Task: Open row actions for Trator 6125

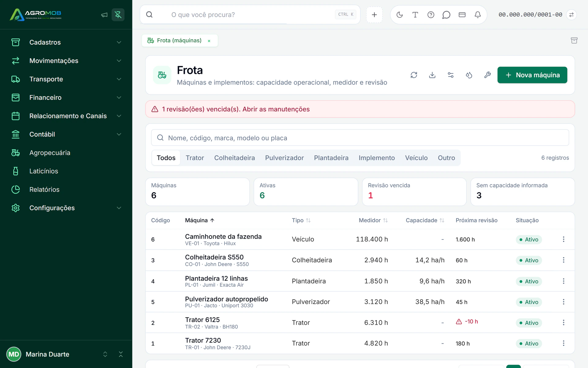Action: pyautogui.click(x=563, y=323)
